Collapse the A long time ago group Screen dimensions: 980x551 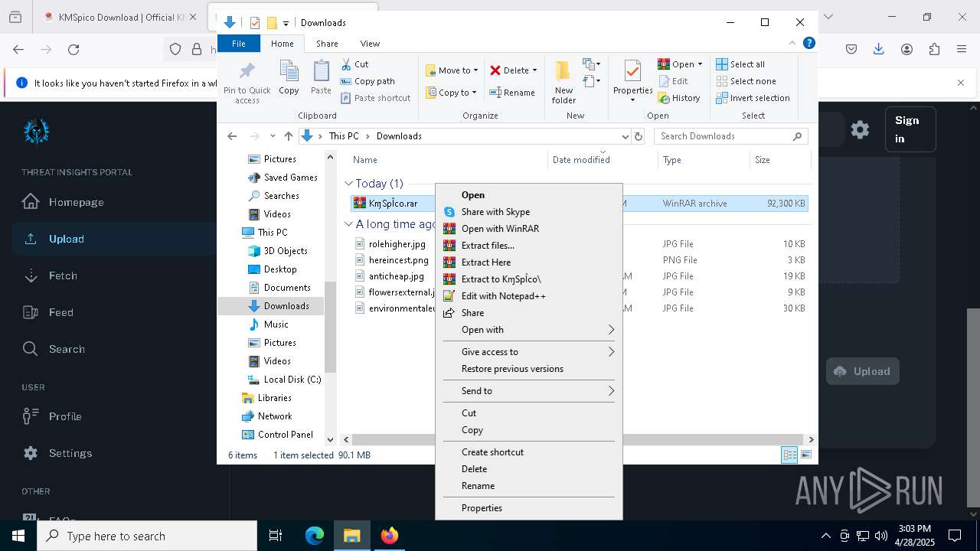click(x=348, y=224)
